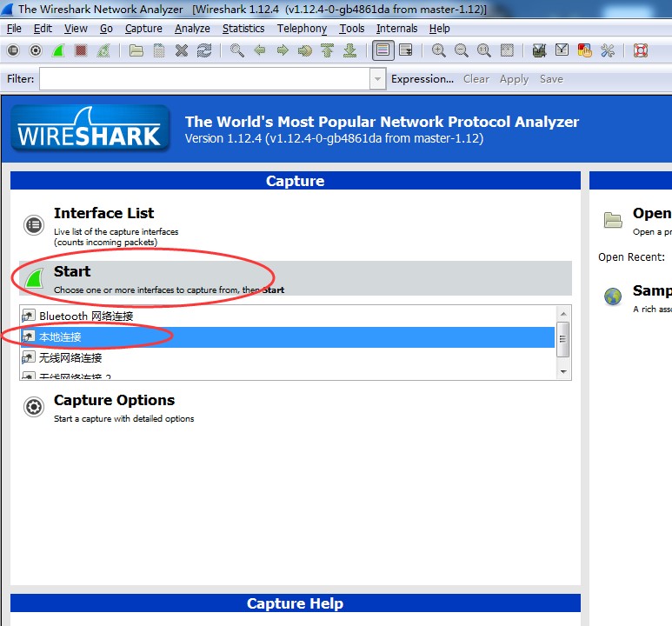Zoom in the packet text
The width and height of the screenshot is (672, 626).
pyautogui.click(x=438, y=50)
